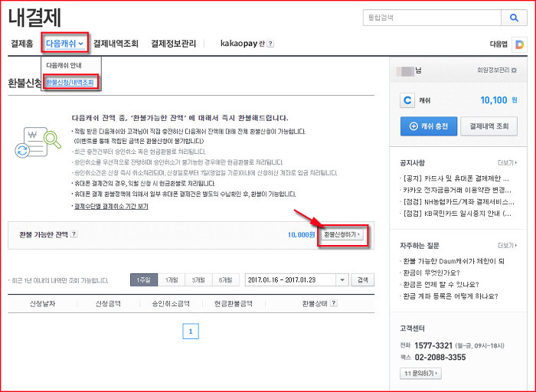536x392 pixels.
Task: Click 더보기 next to 공지사항
Action: point(508,162)
